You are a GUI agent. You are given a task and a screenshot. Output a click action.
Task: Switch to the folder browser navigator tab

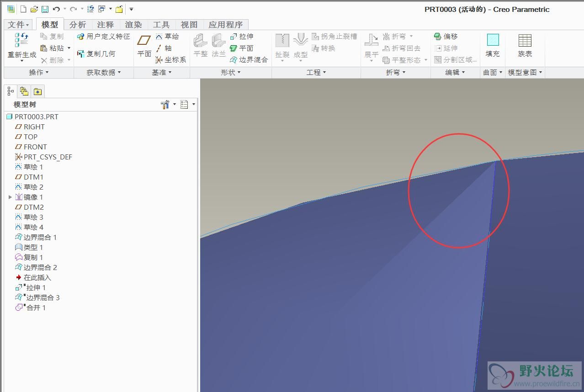24,91
